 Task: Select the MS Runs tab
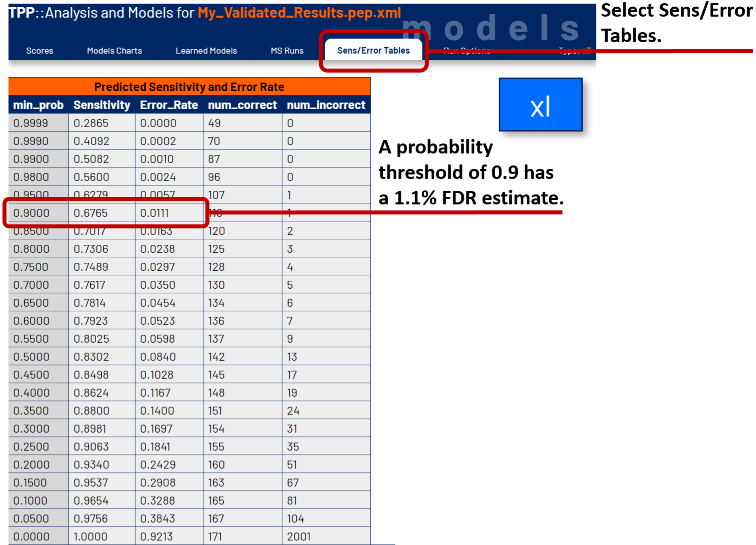[287, 51]
